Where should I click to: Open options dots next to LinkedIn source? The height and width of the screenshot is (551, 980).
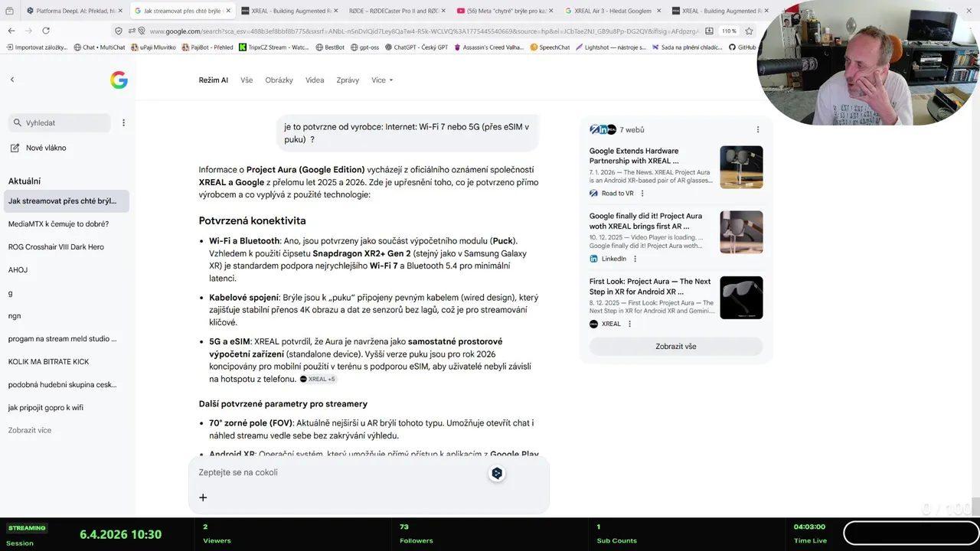[x=635, y=259]
